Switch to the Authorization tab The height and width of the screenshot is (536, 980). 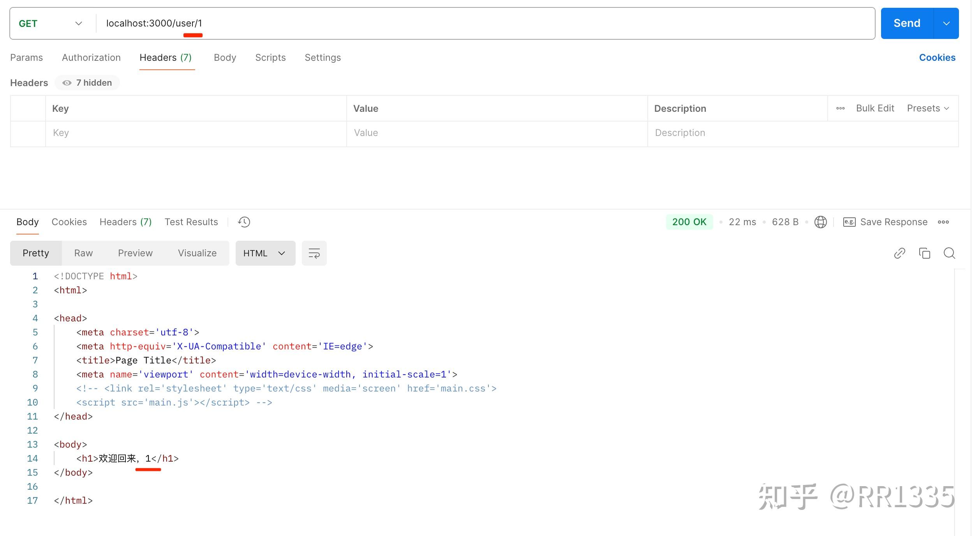(91, 58)
